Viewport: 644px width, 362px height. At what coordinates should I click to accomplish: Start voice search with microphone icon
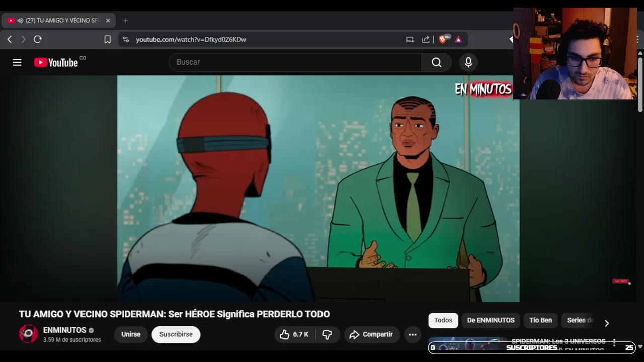coord(468,62)
